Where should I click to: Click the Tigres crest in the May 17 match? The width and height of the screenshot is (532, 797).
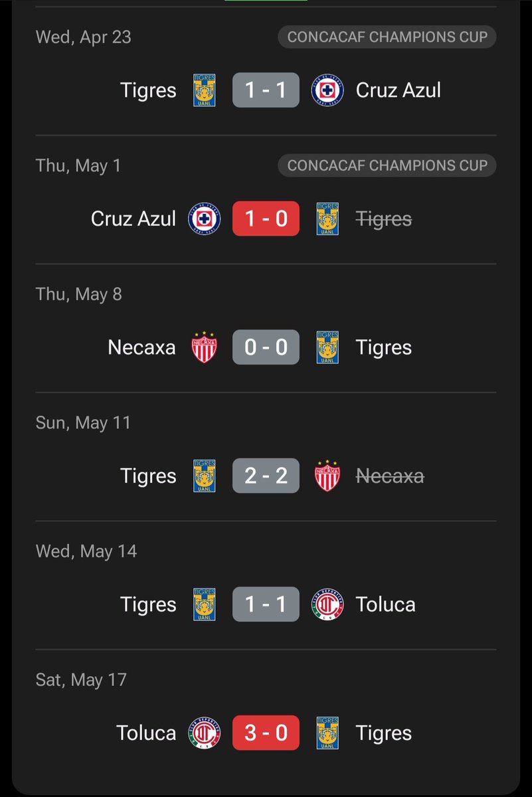(x=327, y=733)
